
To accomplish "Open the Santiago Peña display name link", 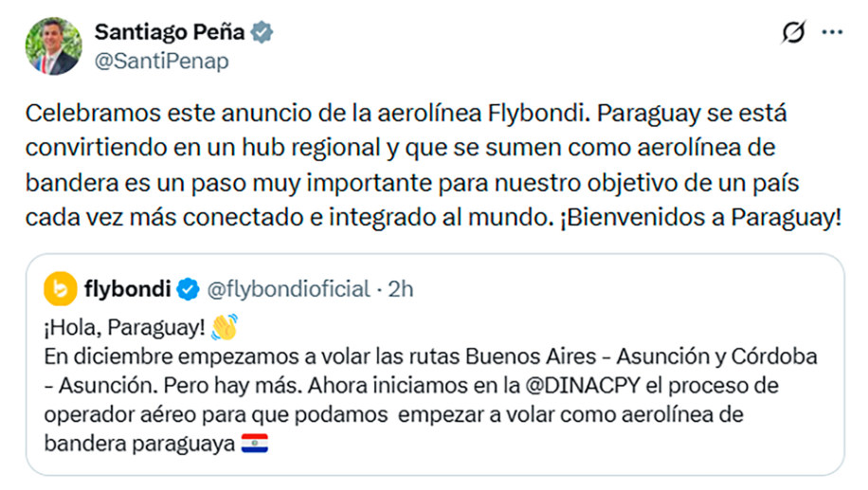I will click(x=170, y=32).
